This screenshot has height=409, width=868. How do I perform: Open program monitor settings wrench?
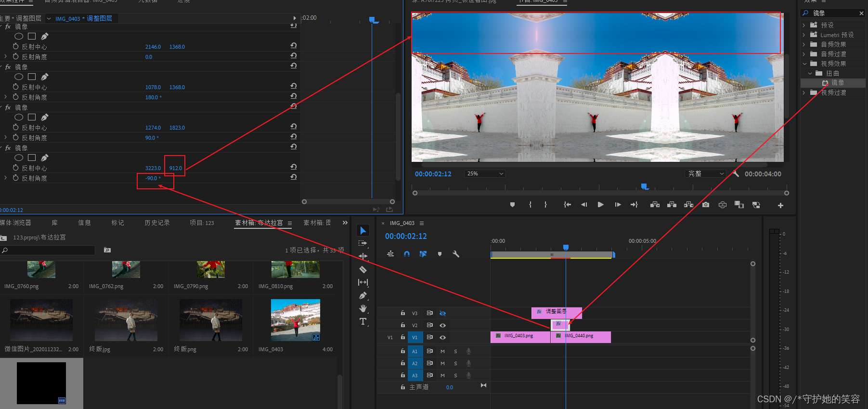pos(736,173)
